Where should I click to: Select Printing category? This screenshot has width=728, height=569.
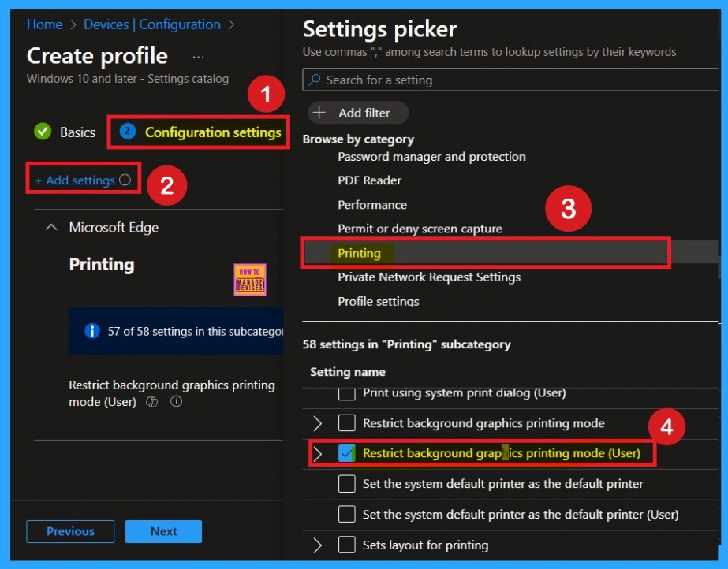[x=359, y=253]
